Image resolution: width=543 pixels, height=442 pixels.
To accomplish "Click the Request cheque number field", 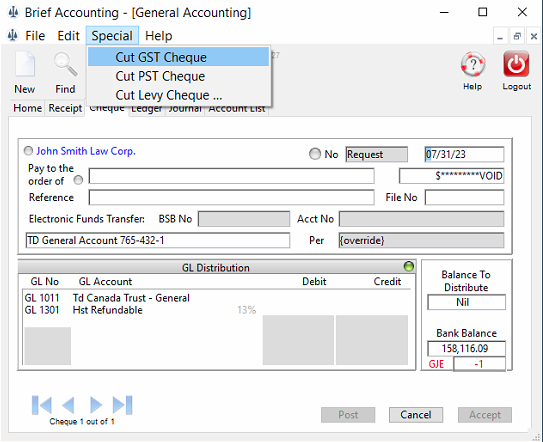I will pos(376,154).
